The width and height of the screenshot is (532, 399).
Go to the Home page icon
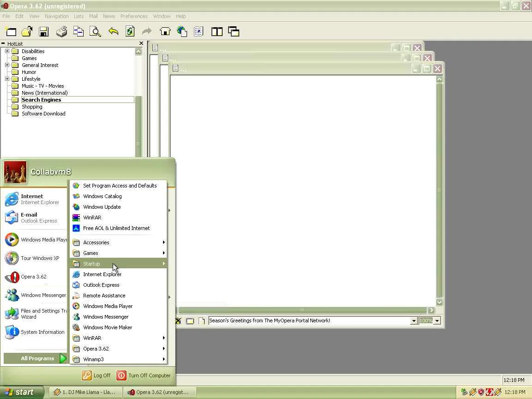pyautogui.click(x=165, y=31)
